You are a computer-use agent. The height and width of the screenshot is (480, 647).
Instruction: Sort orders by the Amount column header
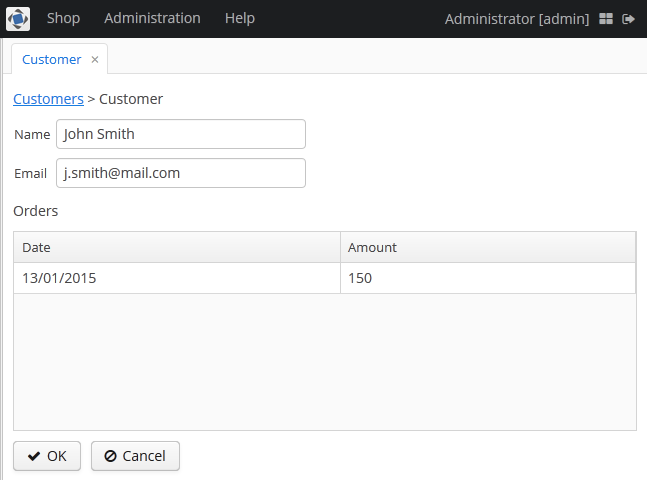click(487, 247)
